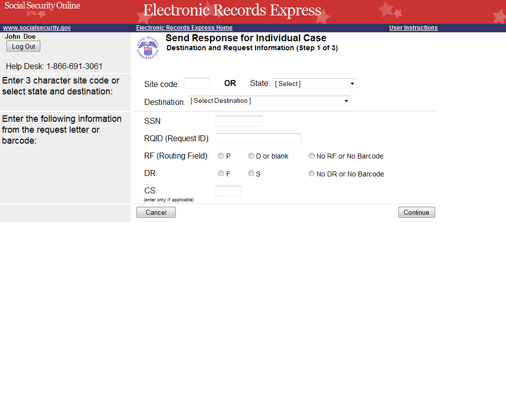Click the '(enter only if applicable)' note
Screen dimensions: 506x420
coord(169,200)
